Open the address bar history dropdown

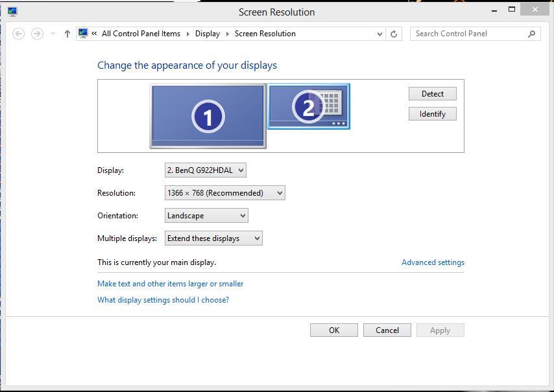point(379,34)
